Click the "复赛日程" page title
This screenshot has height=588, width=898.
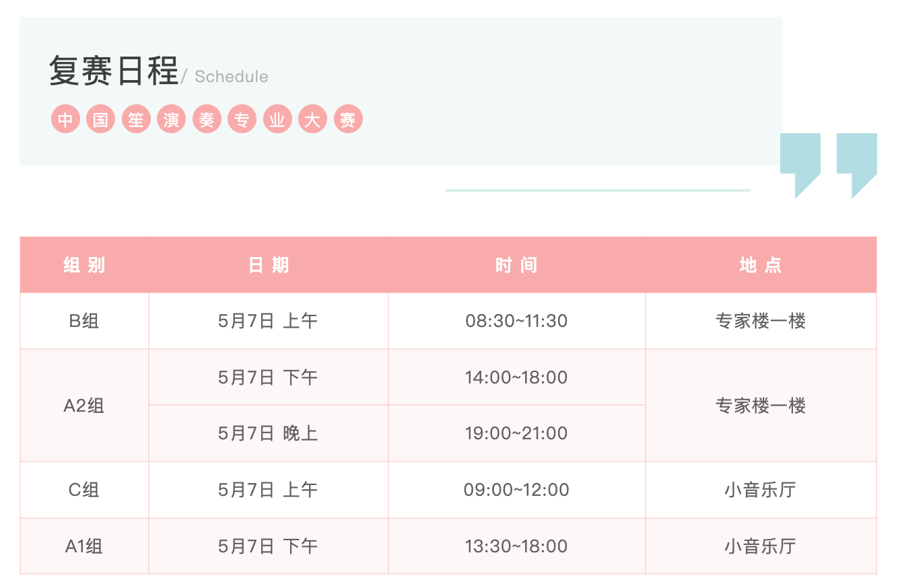[114, 71]
